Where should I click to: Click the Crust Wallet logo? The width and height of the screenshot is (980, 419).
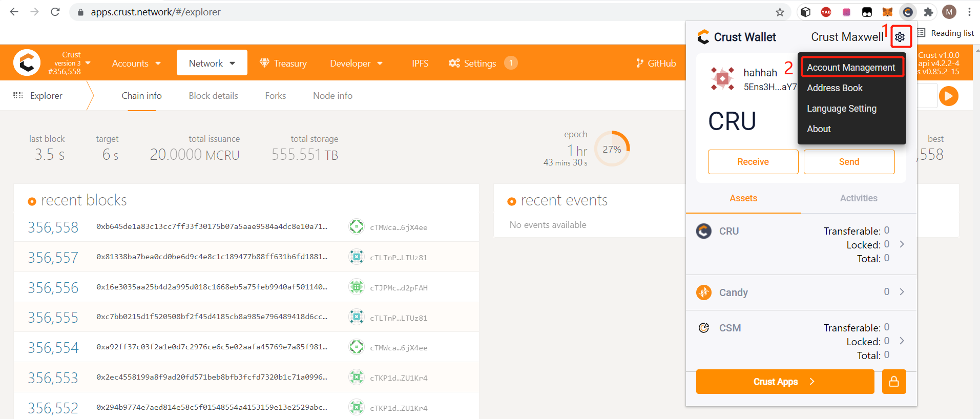point(703,37)
